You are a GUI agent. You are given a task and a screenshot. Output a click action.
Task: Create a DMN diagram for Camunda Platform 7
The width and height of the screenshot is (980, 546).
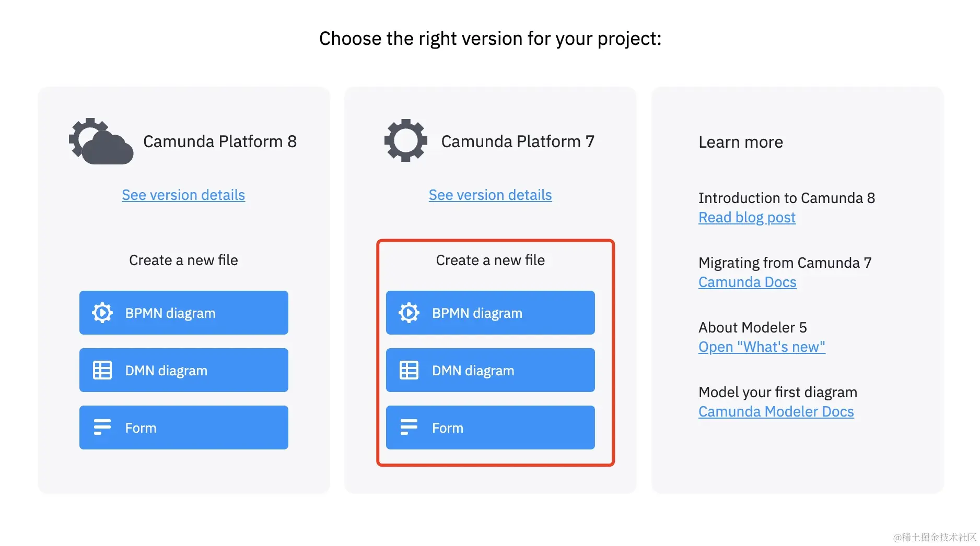[x=491, y=370]
